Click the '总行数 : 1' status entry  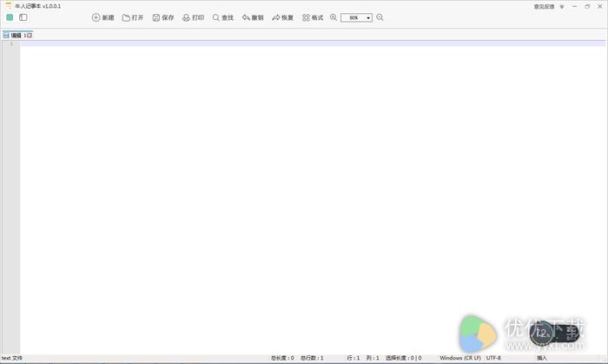[312, 358]
